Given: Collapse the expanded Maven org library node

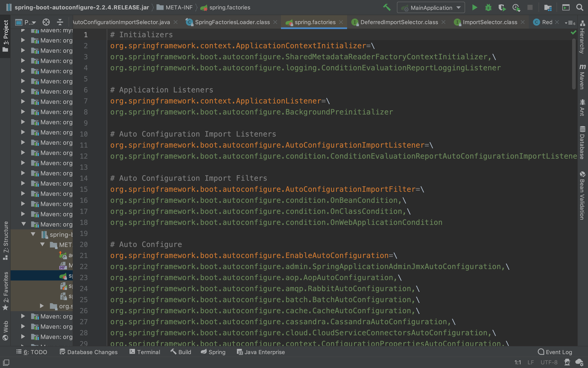Looking at the screenshot, I should coord(23,224).
